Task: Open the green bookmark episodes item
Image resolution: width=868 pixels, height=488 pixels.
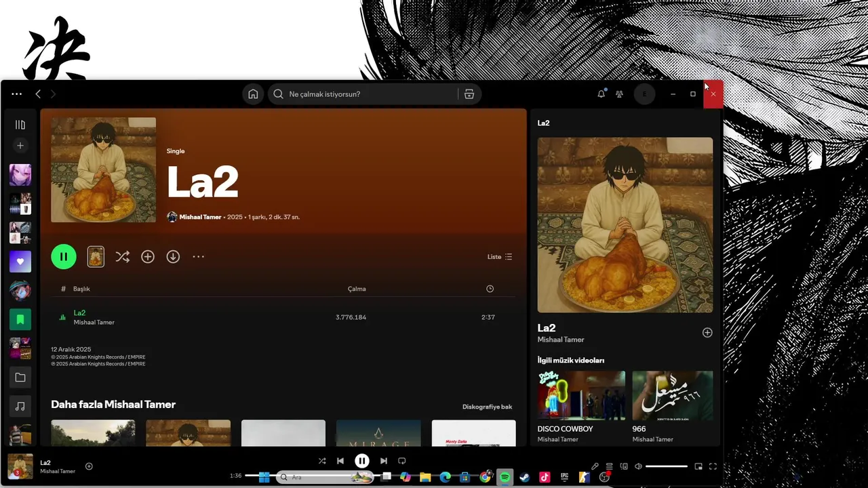Action: point(20,319)
